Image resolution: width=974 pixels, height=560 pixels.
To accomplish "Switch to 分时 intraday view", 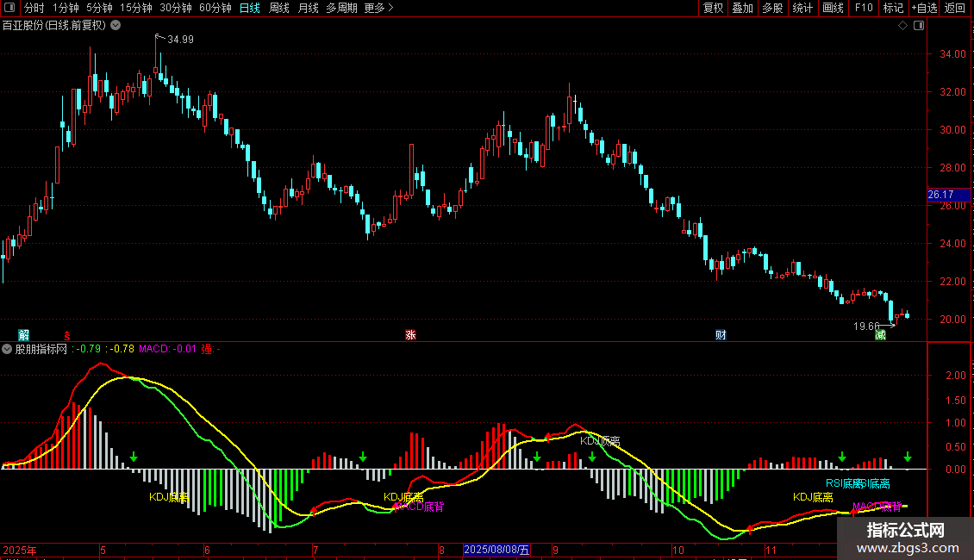I will (34, 8).
